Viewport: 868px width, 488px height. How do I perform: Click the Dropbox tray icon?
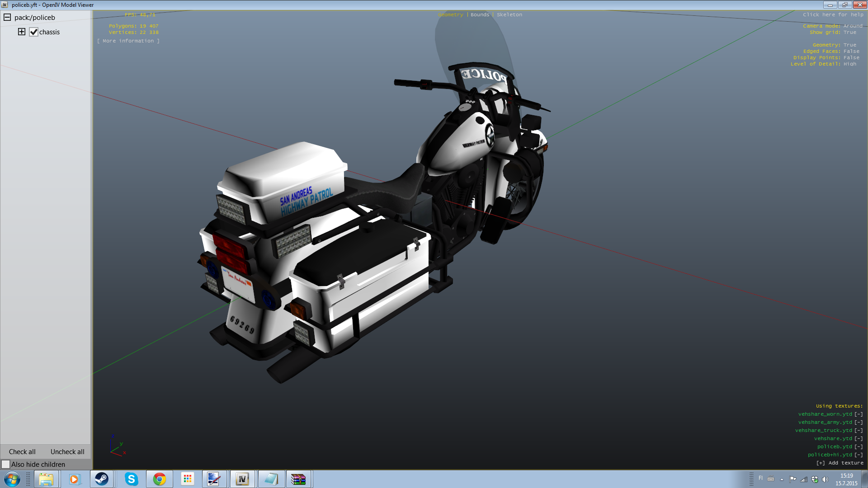tap(815, 479)
